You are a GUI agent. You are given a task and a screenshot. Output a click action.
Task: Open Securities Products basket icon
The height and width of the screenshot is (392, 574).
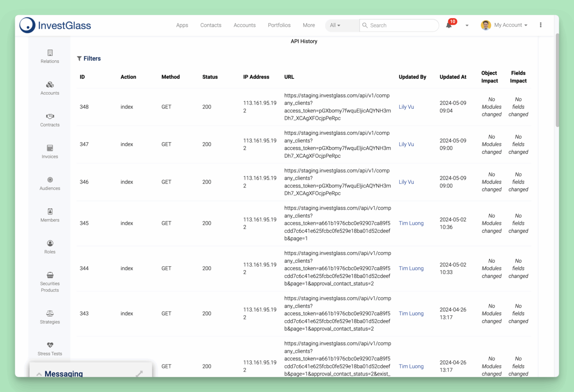pos(50,275)
